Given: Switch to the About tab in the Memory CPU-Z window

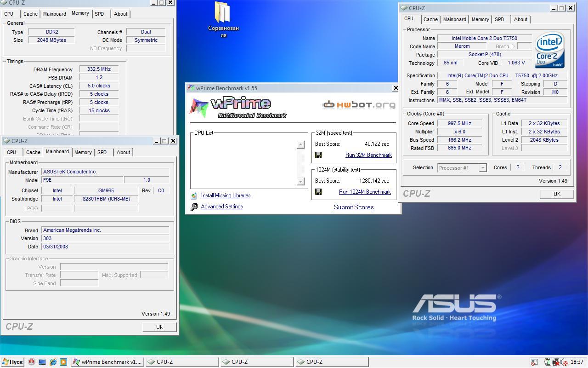Looking at the screenshot, I should point(121,14).
